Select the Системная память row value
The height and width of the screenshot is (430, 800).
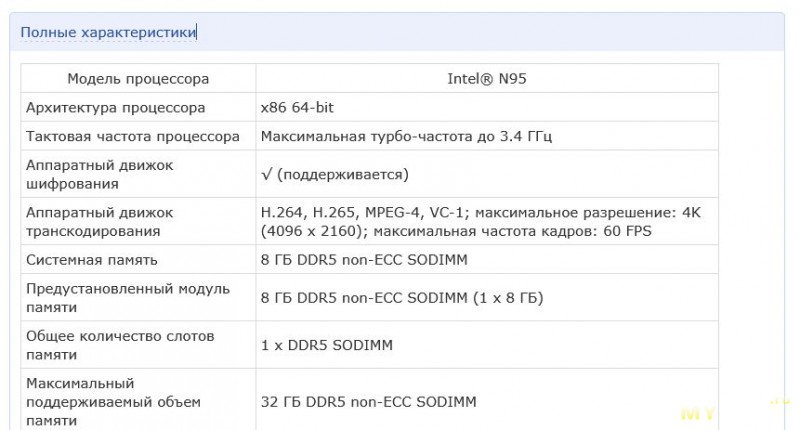(364, 260)
